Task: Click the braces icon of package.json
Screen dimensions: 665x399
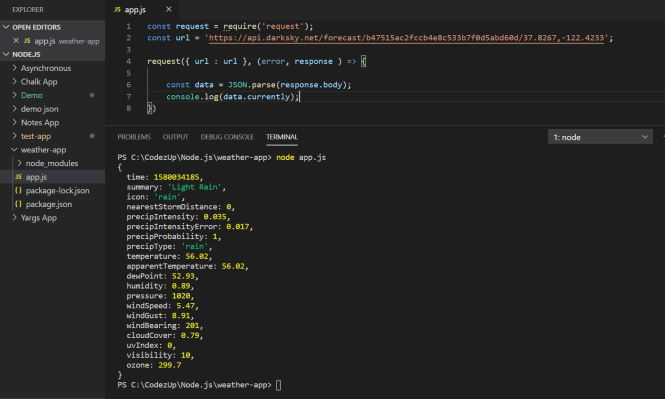Action: (x=18, y=204)
